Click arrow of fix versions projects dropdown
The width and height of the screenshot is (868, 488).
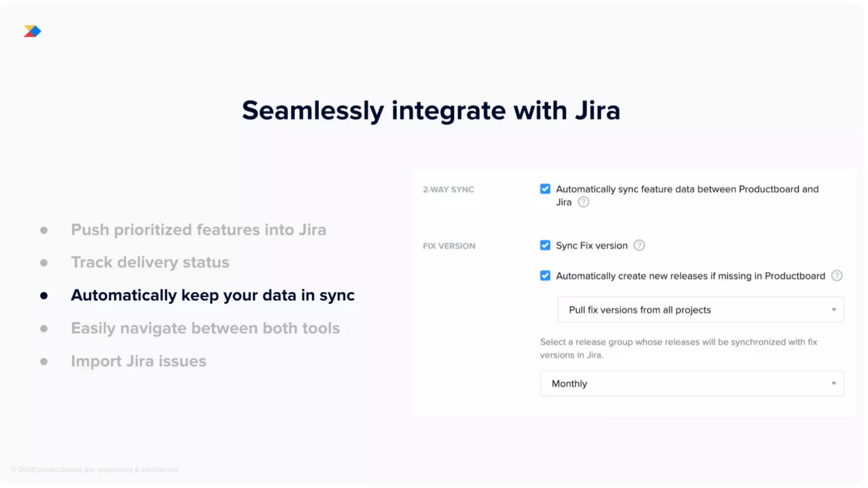[x=834, y=310]
